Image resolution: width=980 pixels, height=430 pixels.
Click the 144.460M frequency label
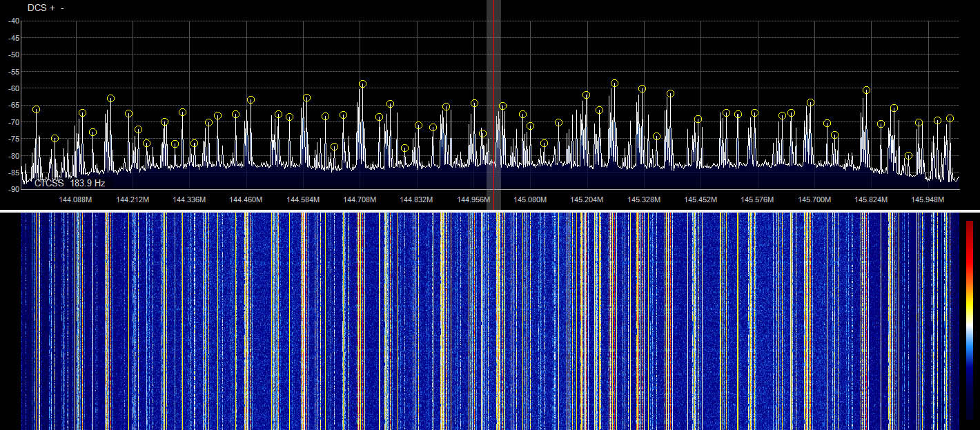(246, 200)
